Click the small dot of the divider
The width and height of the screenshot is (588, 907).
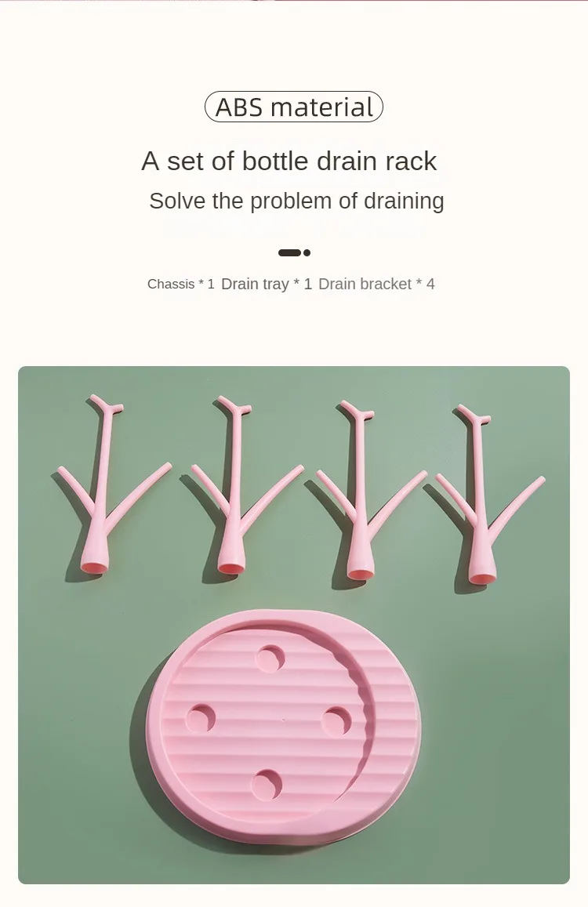(307, 252)
